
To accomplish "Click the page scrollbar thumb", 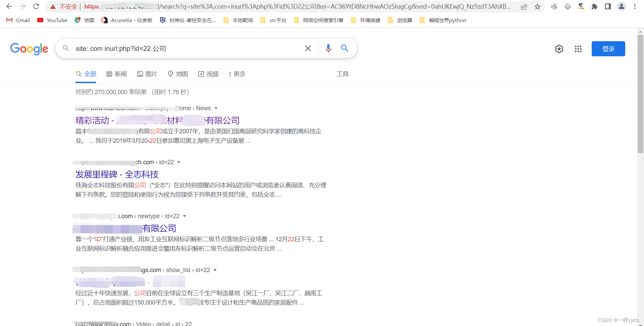I will [641, 94].
